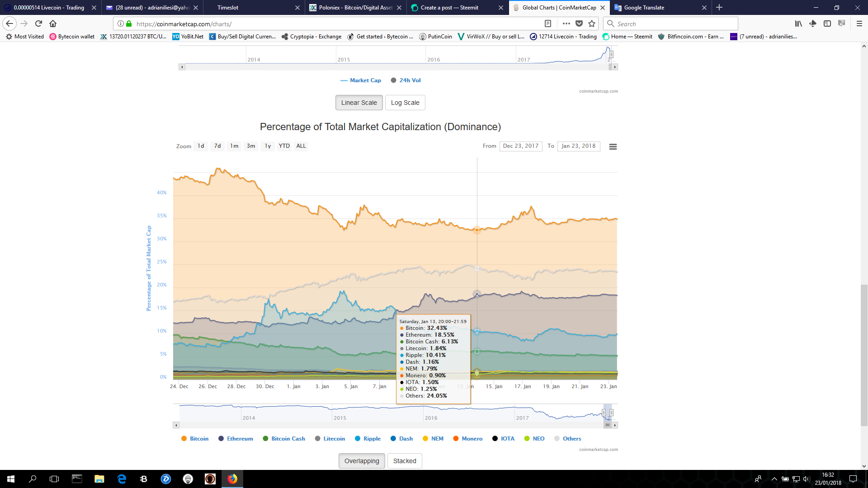This screenshot has width=868, height=488.
Task: Set zoom to 1y
Action: coord(268,146)
